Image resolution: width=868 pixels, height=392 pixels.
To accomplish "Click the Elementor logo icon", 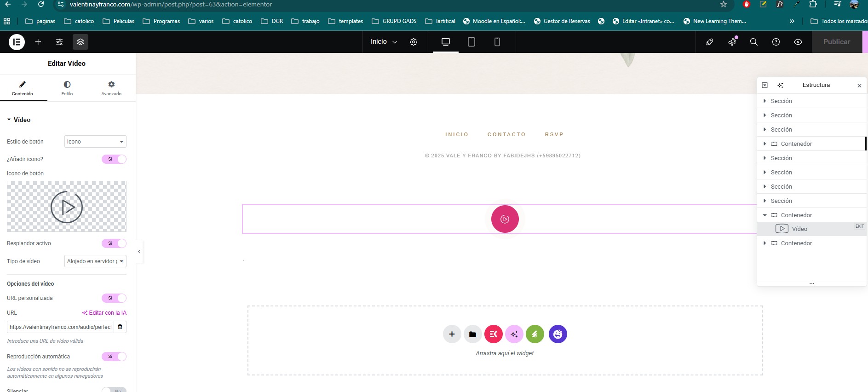I will pos(17,42).
